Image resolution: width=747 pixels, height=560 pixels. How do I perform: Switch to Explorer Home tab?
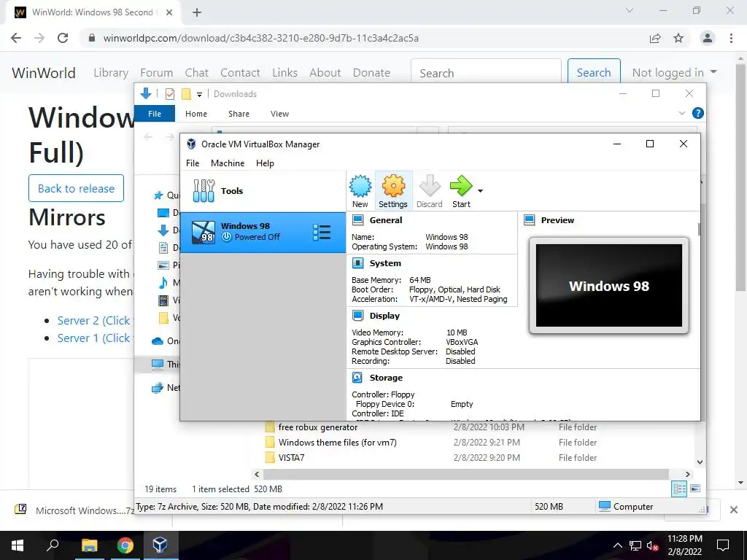pyautogui.click(x=196, y=114)
